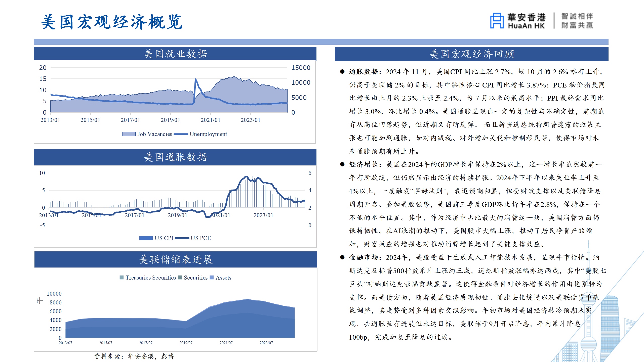Click the US PCE peak in inflation chart

coord(246,177)
